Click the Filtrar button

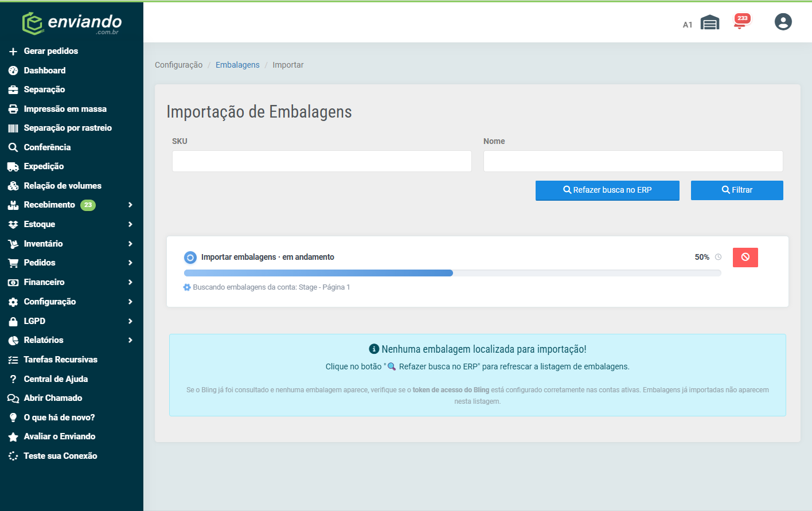[737, 190]
